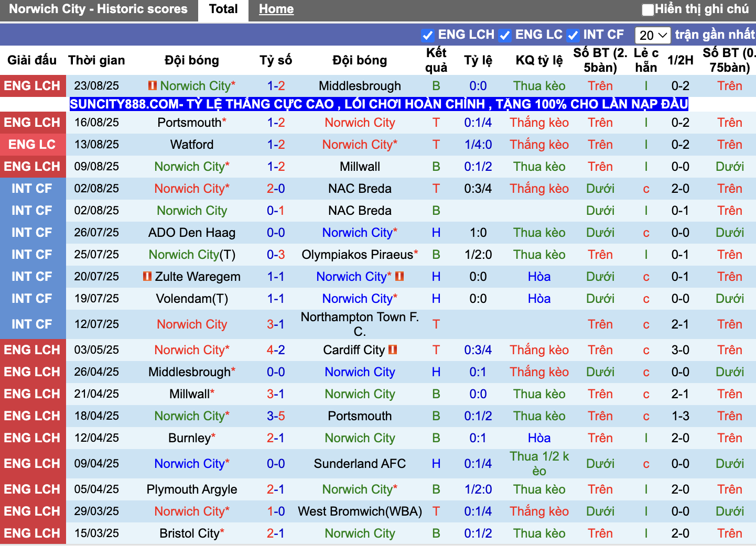The width and height of the screenshot is (756, 546).
Task: Select score 0-3 against Olympiakos Piraeus
Action: pyautogui.click(x=276, y=255)
